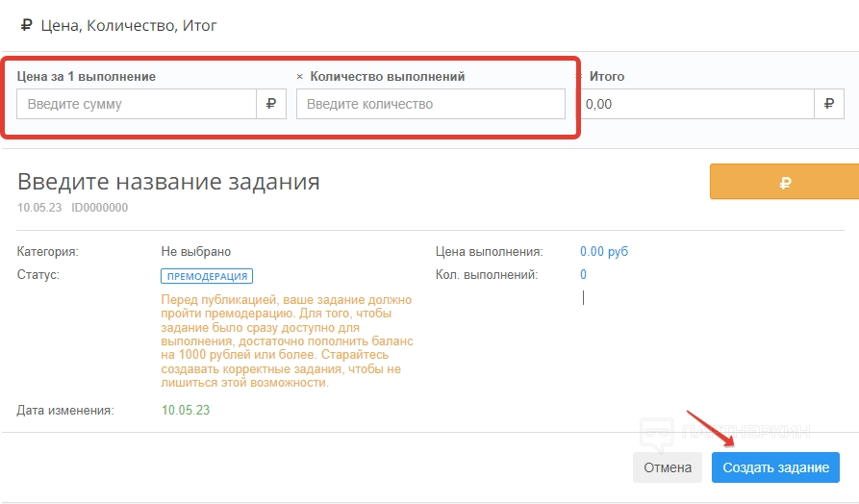Open the 0.00 руб price link
Screen dimensions: 859x504
pos(603,252)
